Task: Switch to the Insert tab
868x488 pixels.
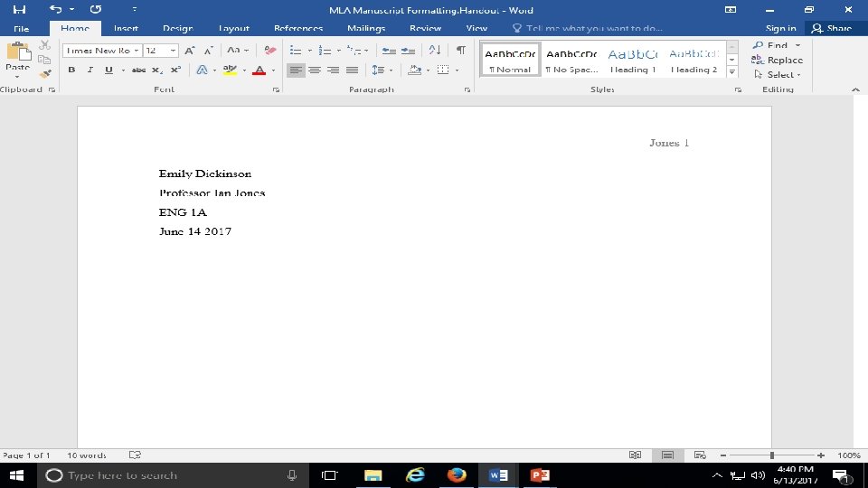Action: coord(126,28)
